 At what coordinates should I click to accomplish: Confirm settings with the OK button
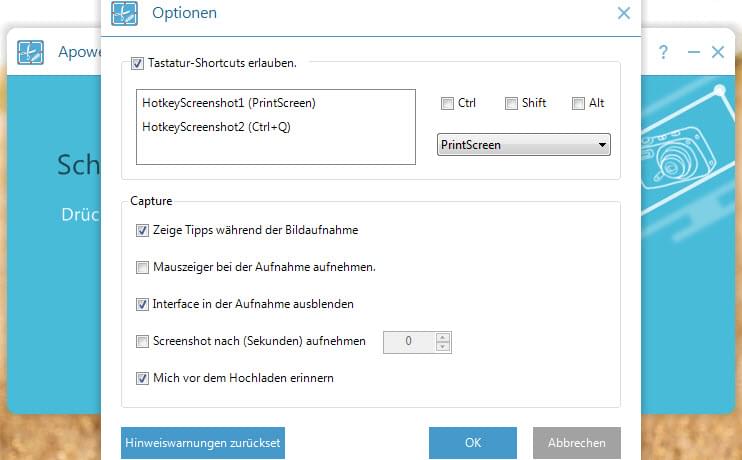(472, 442)
